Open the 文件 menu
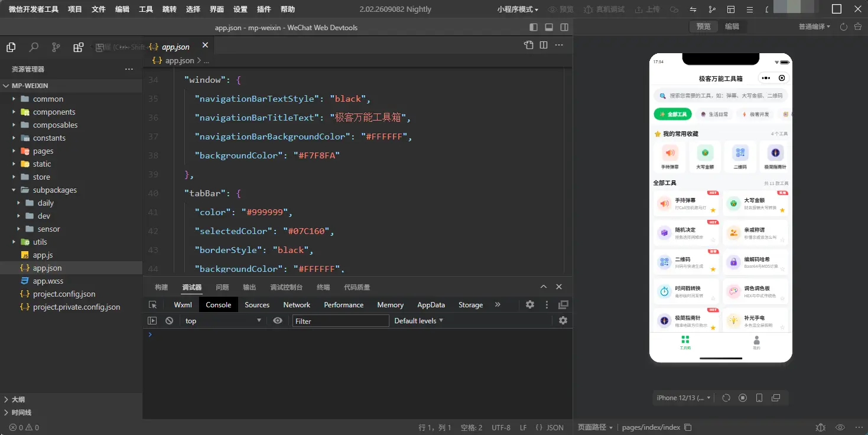 99,9
